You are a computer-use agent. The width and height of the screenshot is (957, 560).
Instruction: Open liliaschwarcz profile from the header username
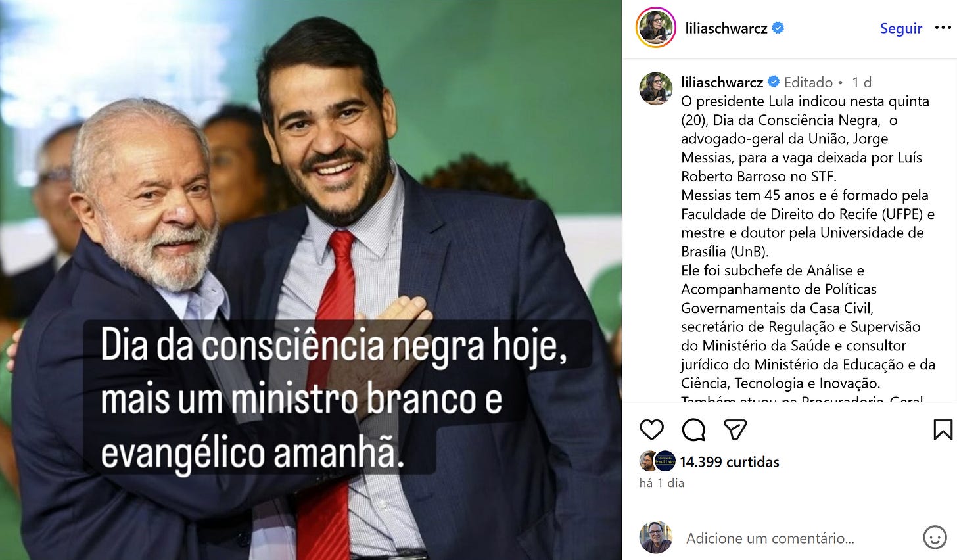pos(726,28)
